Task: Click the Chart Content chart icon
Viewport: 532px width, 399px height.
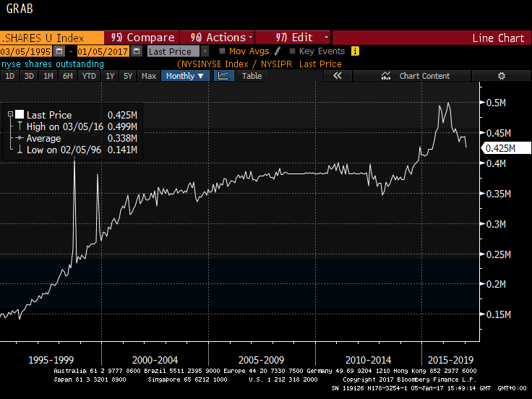Action: click(386, 76)
